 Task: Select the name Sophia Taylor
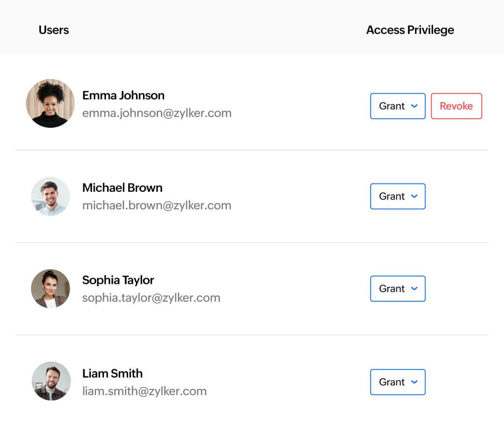pyautogui.click(x=118, y=280)
